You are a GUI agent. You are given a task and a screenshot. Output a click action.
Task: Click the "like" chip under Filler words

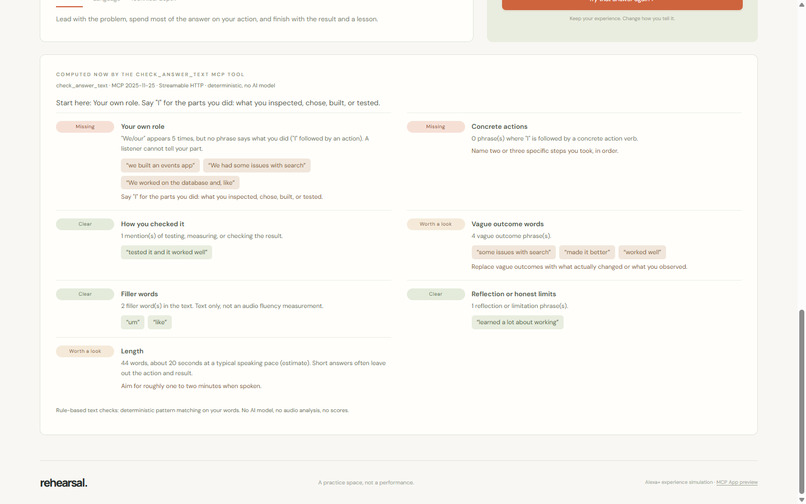160,322
